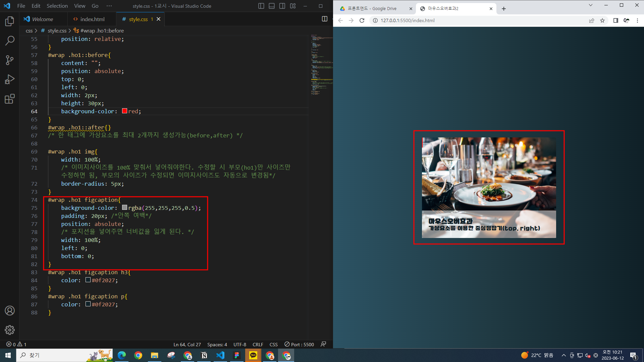Toggle the primary side bar layout button

(x=261, y=6)
